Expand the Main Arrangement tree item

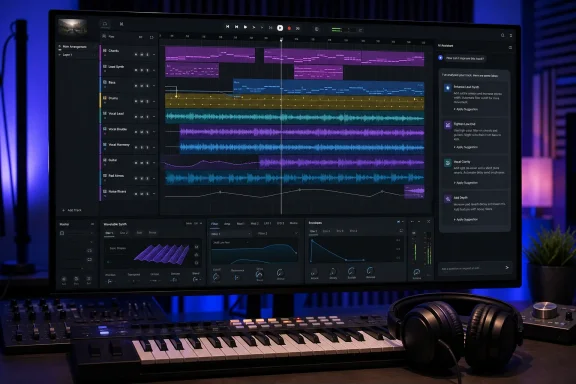[x=60, y=47]
